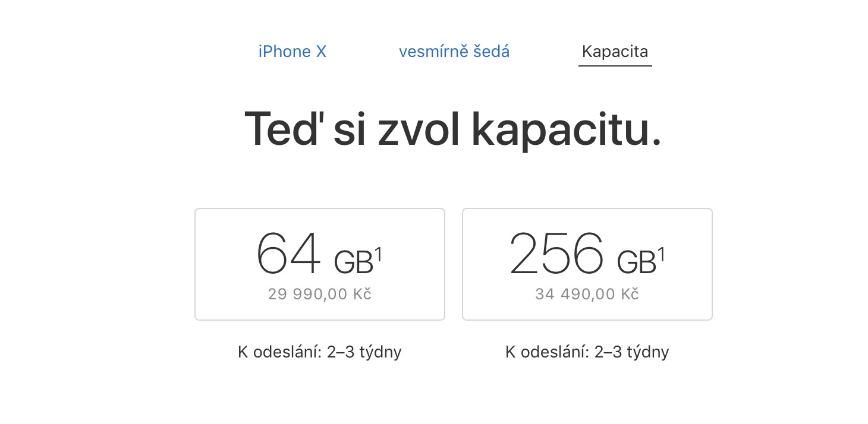Choose the 256 GB capacity option
The width and height of the screenshot is (868, 424).
point(587,264)
